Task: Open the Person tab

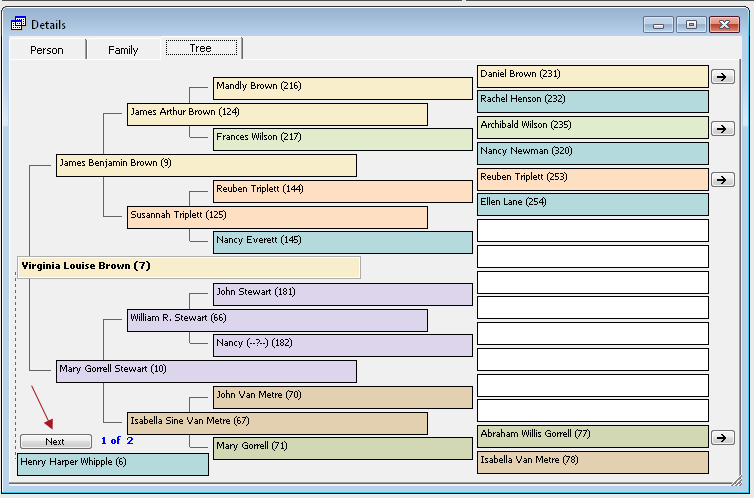Action: (47, 50)
